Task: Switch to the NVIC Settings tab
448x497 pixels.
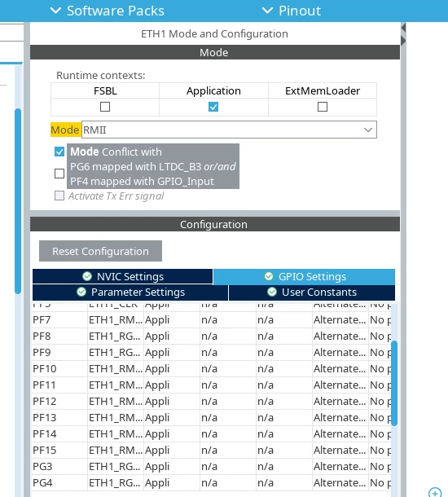Action: [x=123, y=277]
